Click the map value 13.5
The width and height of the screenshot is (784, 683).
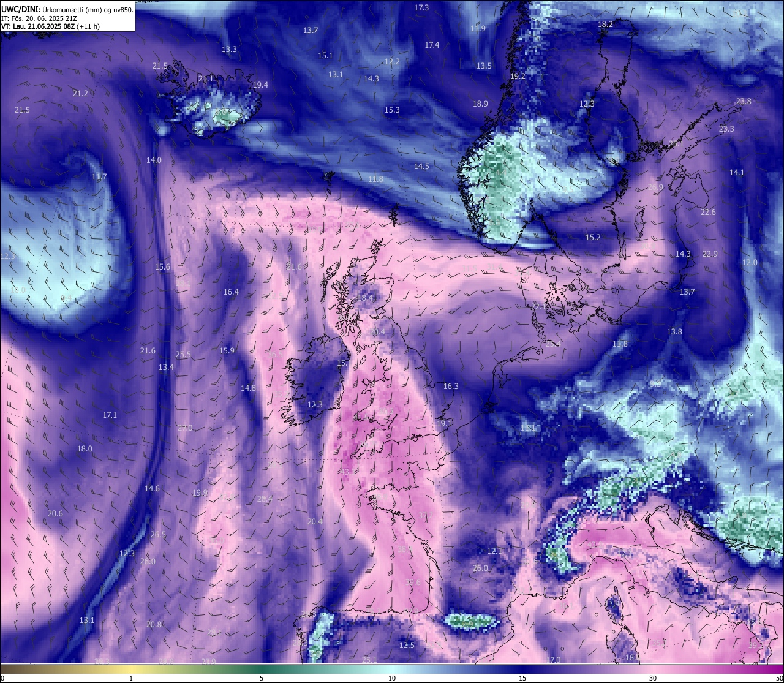[484, 66]
